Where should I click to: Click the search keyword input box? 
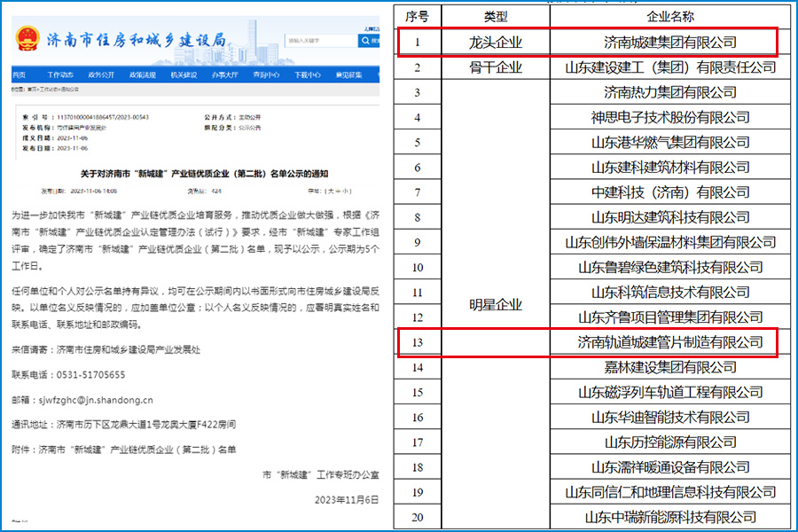coord(324,40)
